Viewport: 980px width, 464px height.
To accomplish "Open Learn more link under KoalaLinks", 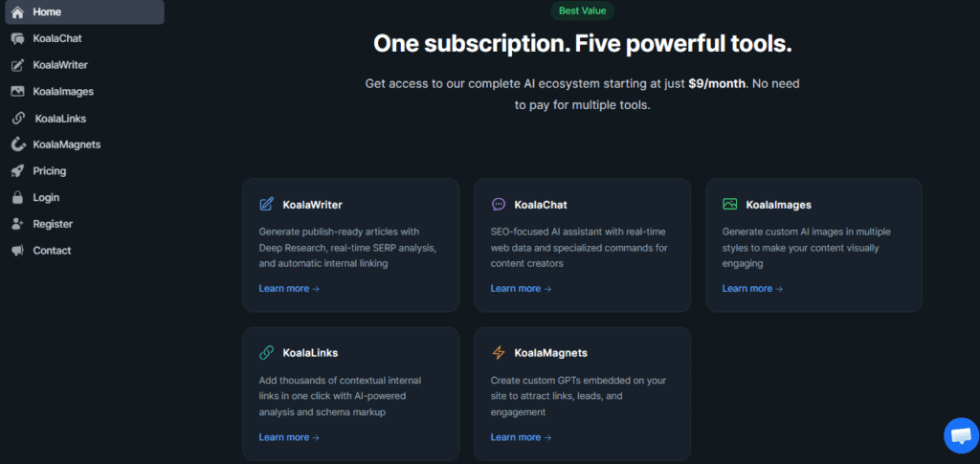I will [x=289, y=437].
